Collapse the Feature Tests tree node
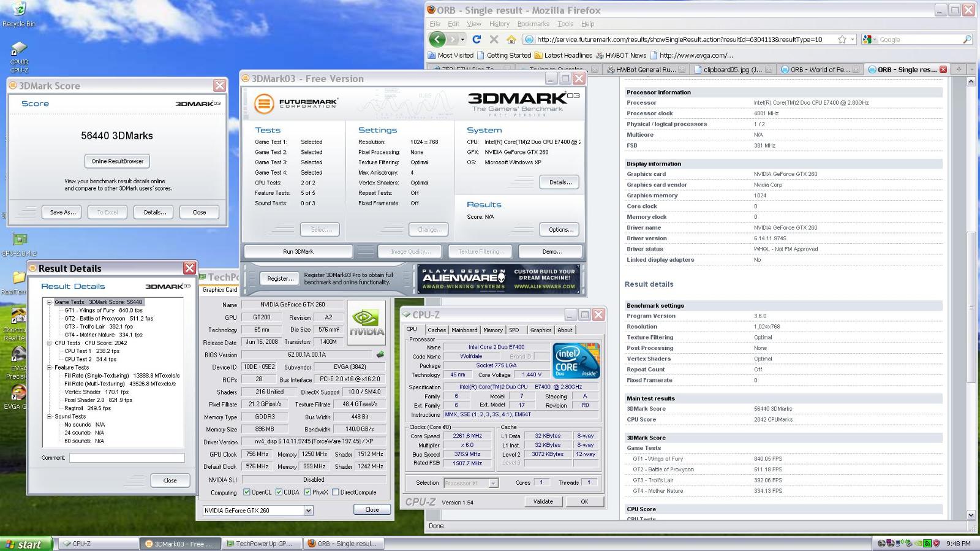The height and width of the screenshot is (551, 980). point(50,368)
